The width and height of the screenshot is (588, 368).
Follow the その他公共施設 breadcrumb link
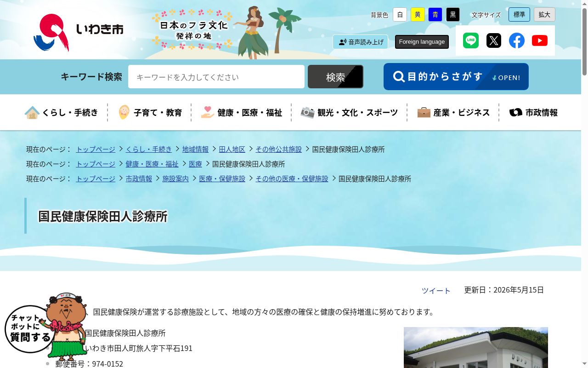point(279,149)
